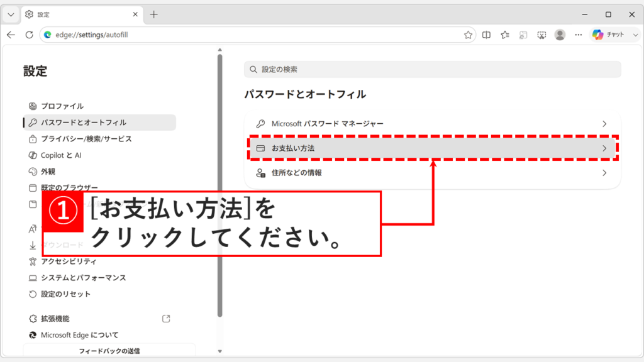Click the プロファイル sidebar icon

[33, 106]
